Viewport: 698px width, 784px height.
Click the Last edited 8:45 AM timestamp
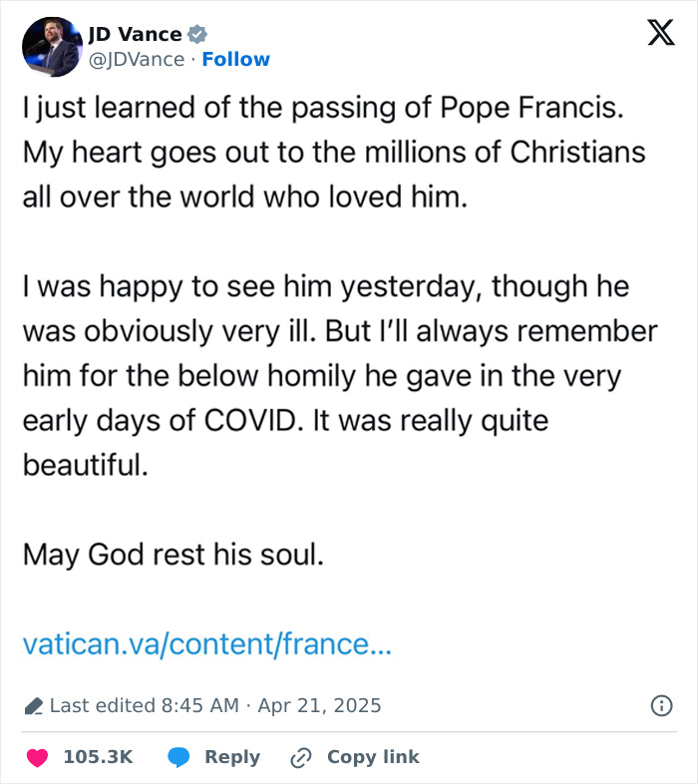(x=145, y=706)
